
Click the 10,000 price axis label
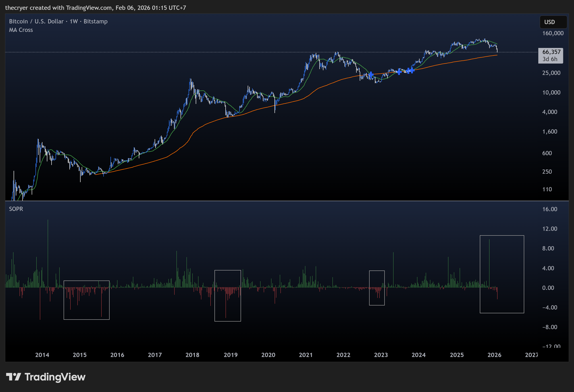pos(551,92)
